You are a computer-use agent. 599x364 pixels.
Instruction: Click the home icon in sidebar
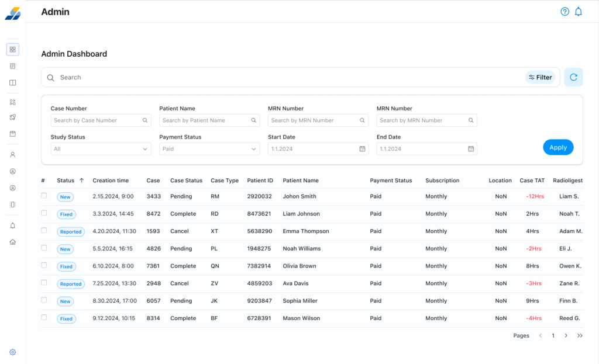click(13, 242)
